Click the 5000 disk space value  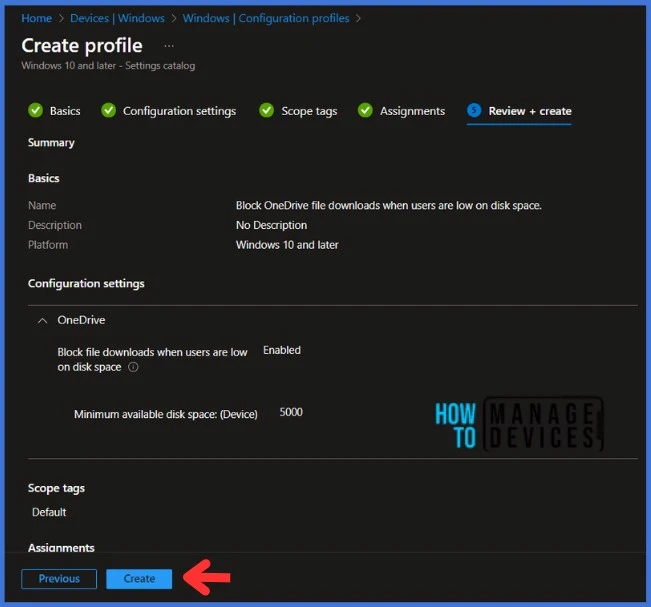pyautogui.click(x=291, y=412)
